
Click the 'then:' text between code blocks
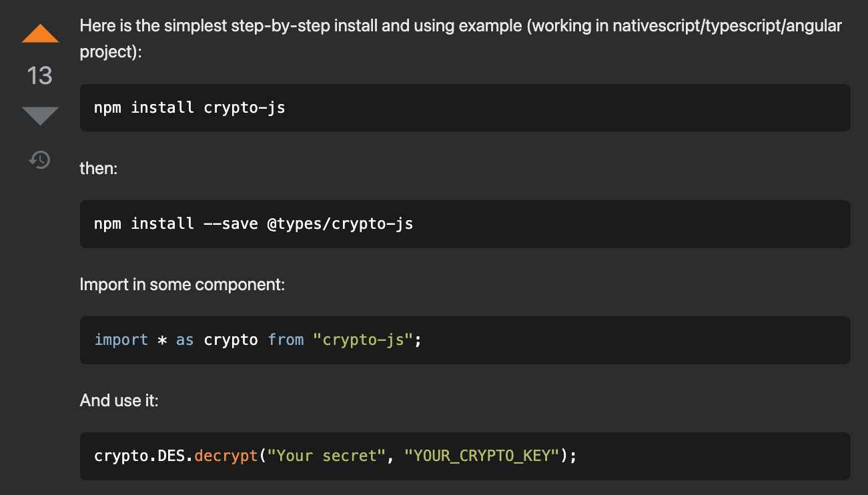98,168
